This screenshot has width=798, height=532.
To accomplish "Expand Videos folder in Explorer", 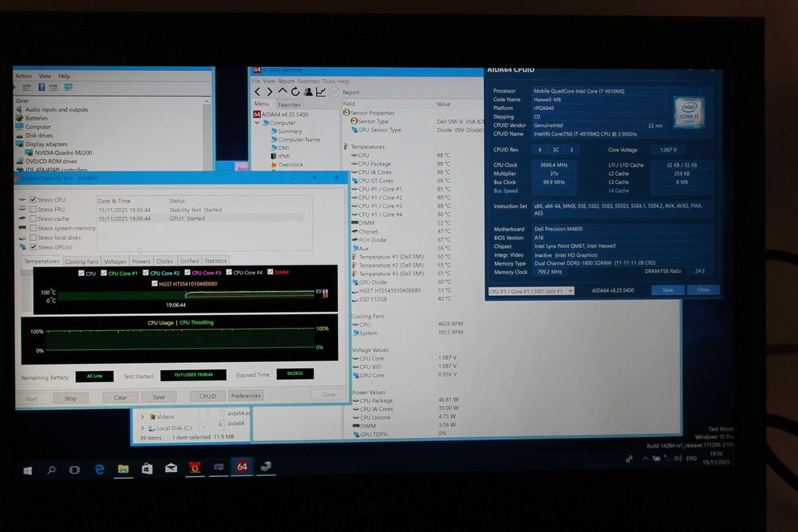I will point(143,416).
